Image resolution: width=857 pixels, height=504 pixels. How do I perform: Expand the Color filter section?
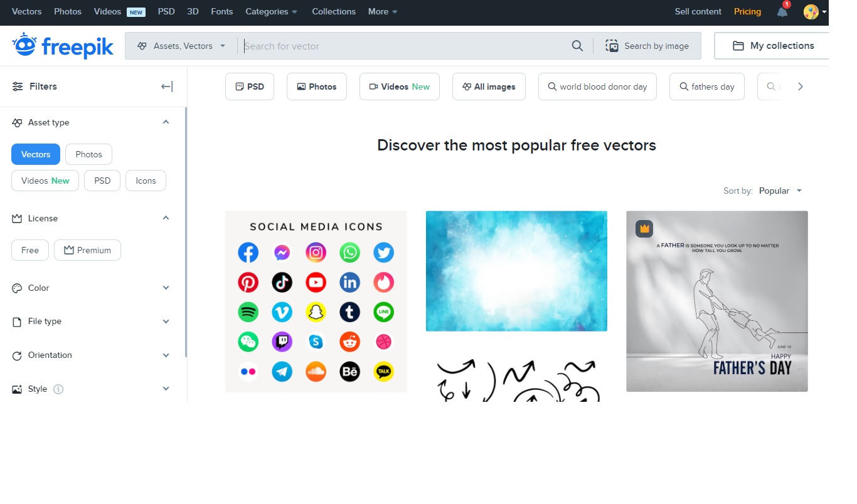point(166,288)
